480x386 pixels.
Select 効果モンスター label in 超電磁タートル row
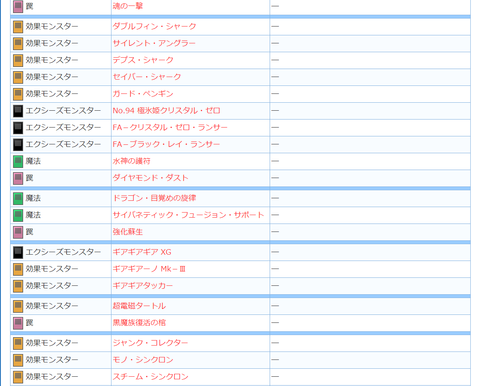click(x=52, y=306)
